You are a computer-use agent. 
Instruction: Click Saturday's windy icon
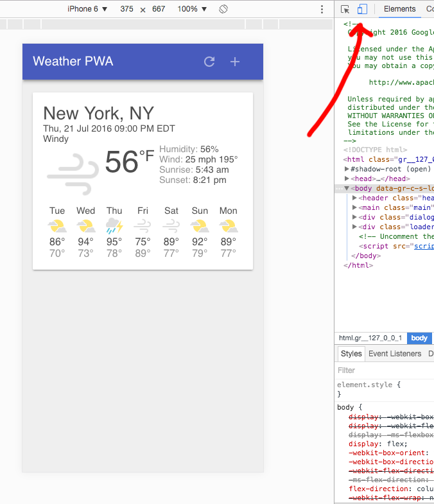click(171, 226)
